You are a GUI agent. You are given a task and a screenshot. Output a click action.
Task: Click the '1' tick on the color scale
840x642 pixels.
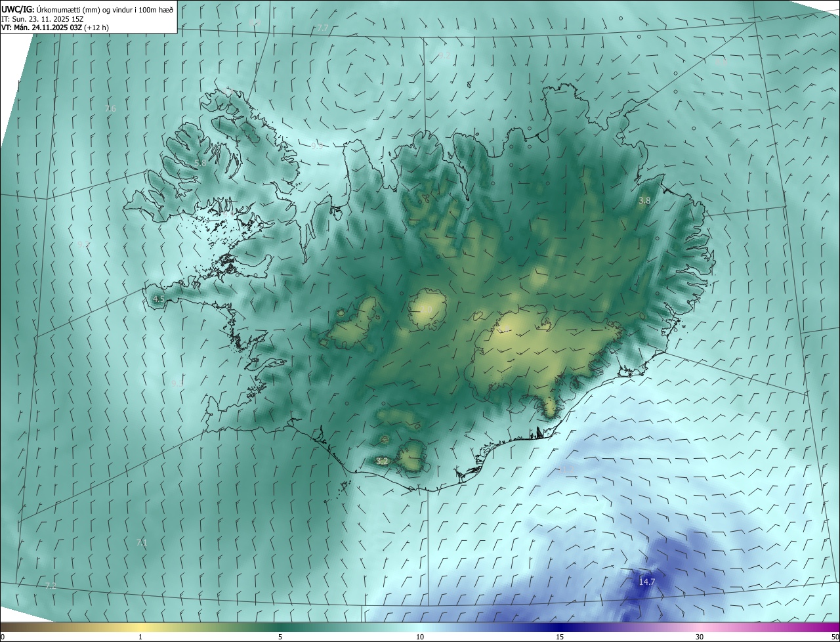140,637
